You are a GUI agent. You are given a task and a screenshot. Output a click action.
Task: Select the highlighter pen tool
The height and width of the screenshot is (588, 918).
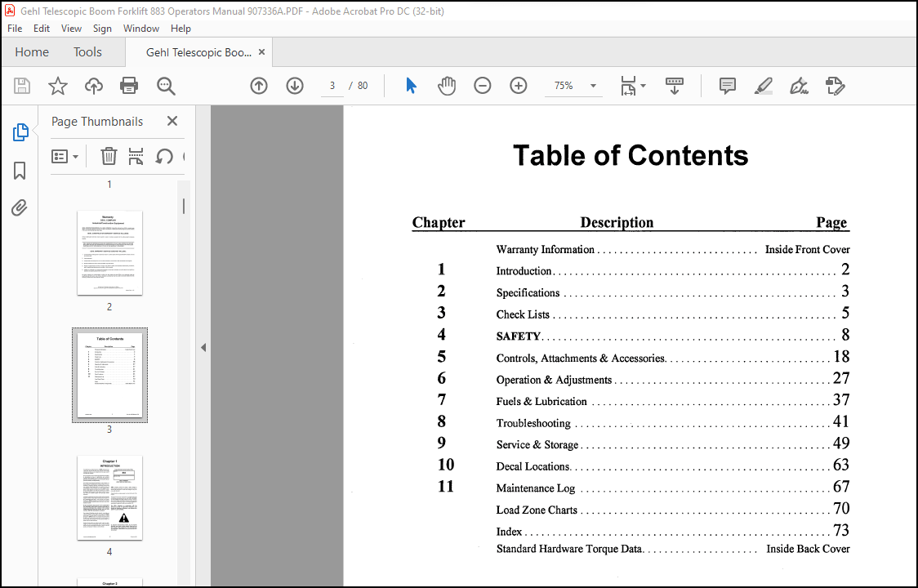[763, 86]
